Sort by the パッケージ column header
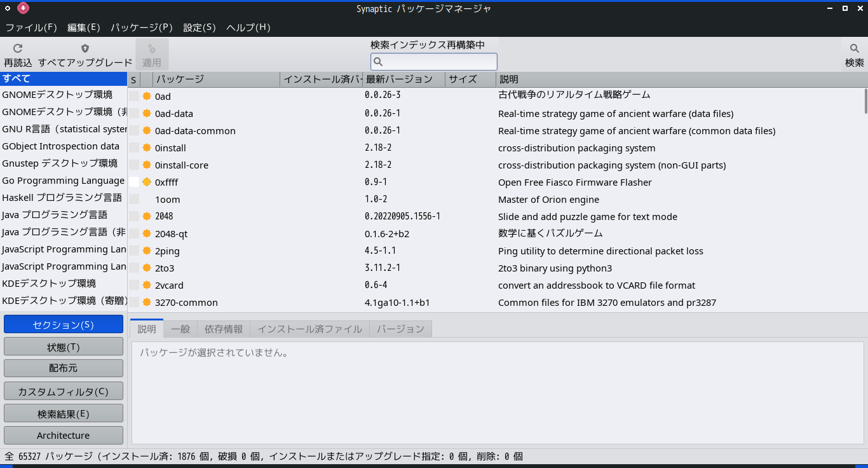 point(217,79)
